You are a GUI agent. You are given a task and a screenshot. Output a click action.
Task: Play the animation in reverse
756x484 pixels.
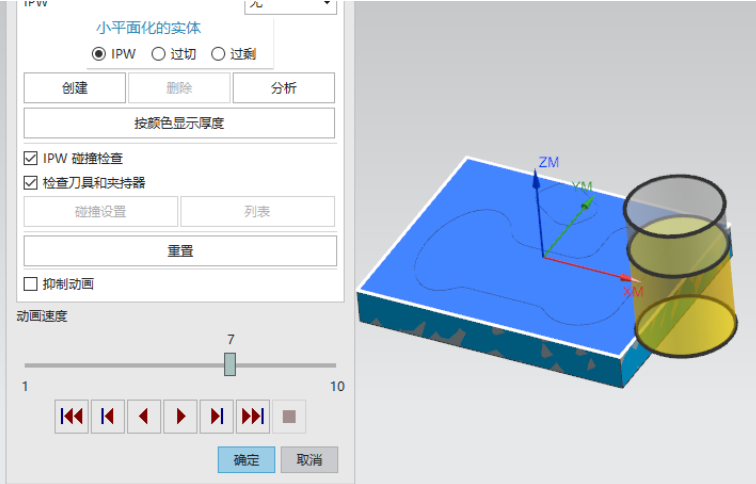click(144, 416)
